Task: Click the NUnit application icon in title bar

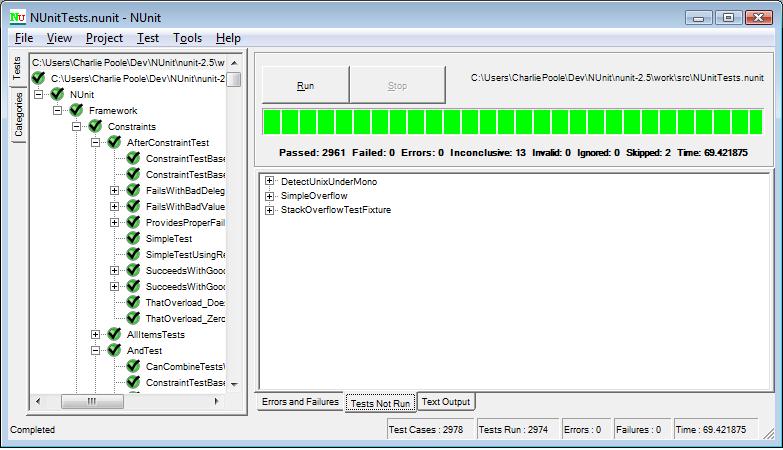Action: (x=17, y=17)
